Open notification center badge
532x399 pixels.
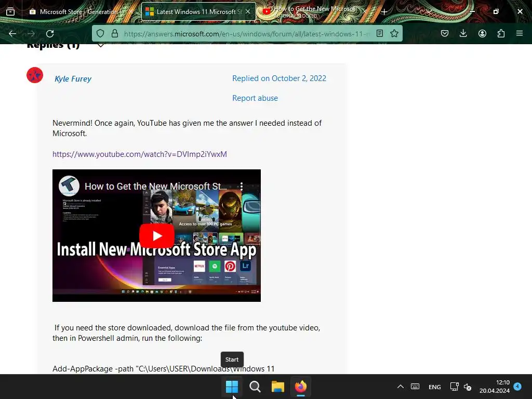[517, 386]
